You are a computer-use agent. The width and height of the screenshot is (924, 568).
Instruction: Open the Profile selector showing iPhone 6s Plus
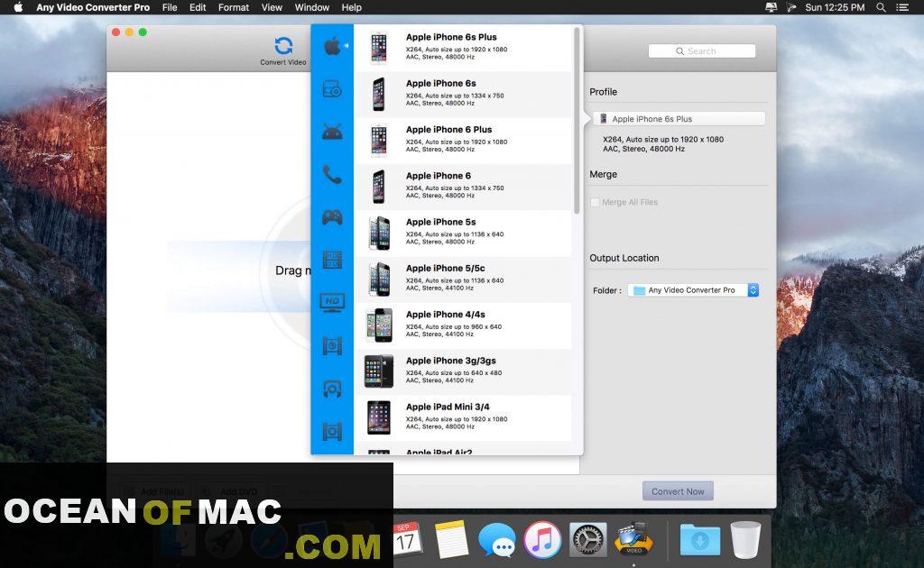coord(679,119)
